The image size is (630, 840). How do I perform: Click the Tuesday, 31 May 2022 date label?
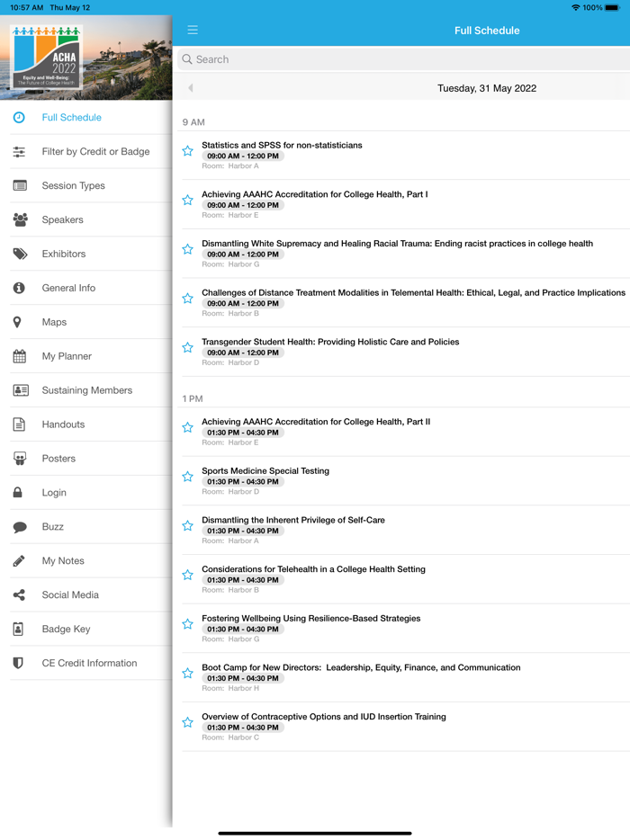487,88
